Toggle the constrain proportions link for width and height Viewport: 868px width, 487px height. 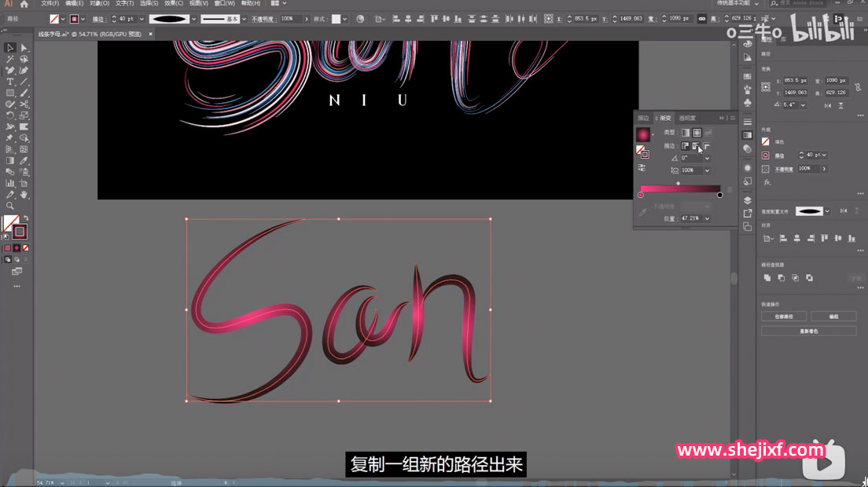859,87
